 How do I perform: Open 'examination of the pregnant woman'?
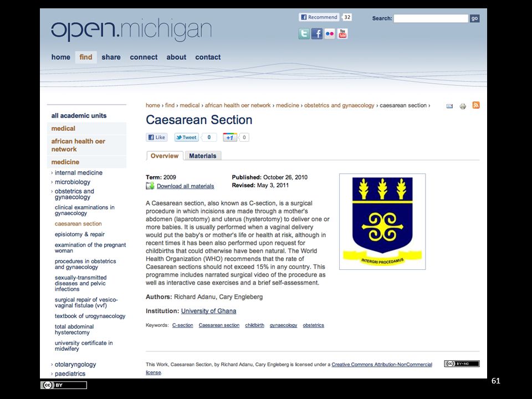(x=90, y=248)
